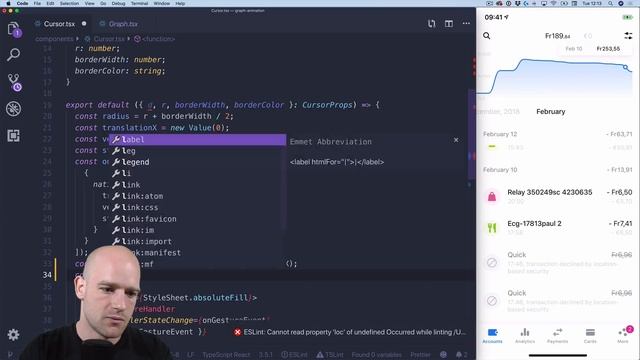Open the Quick Fr6,96 transaction with 17:46 location note

(558, 262)
